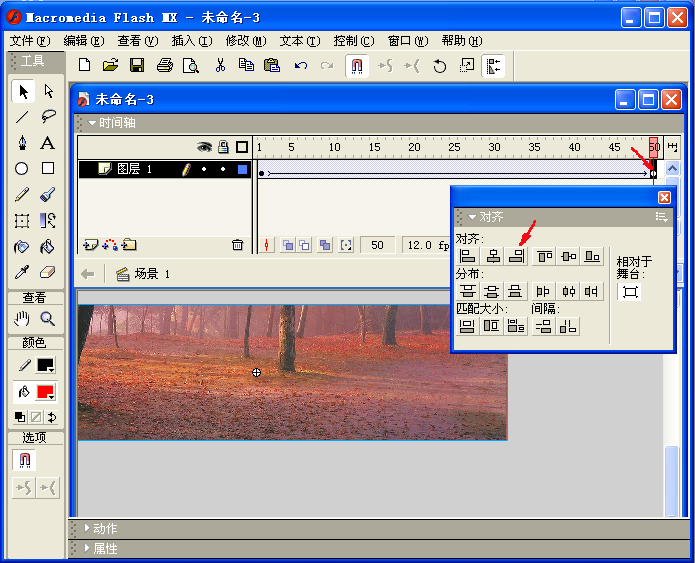
Task: Pick the Eyedropper tool
Action: [22, 272]
